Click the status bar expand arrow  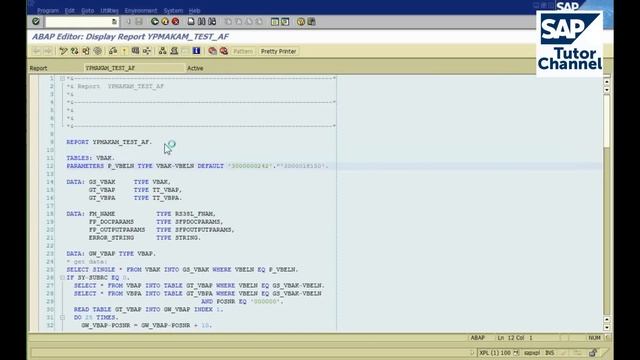[472, 353]
